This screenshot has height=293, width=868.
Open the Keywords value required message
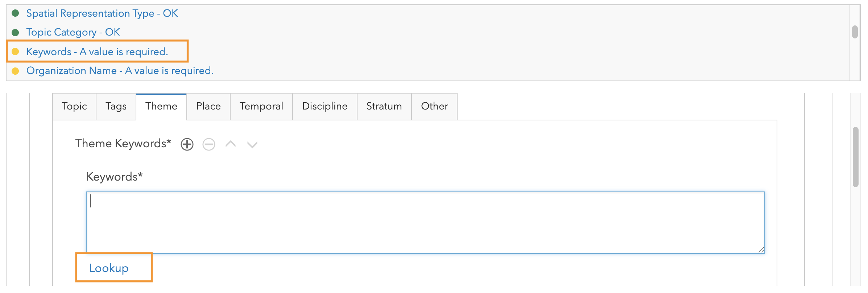click(x=97, y=51)
